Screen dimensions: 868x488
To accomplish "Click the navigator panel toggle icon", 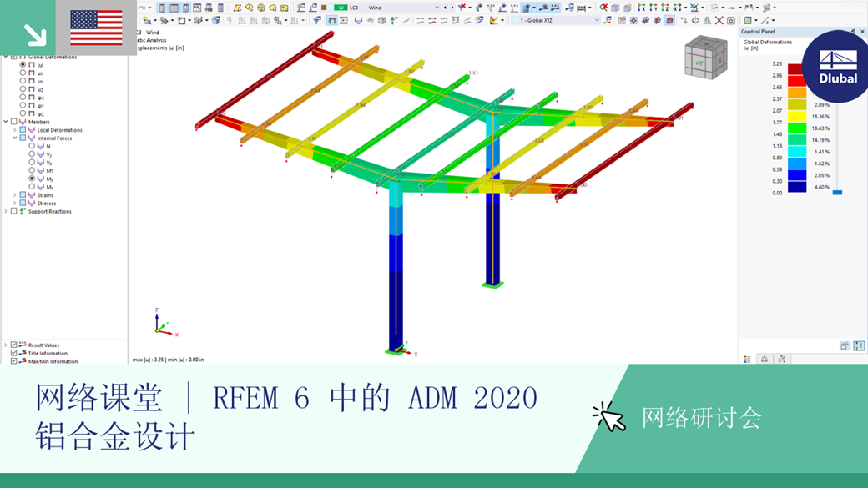I will [162, 8].
